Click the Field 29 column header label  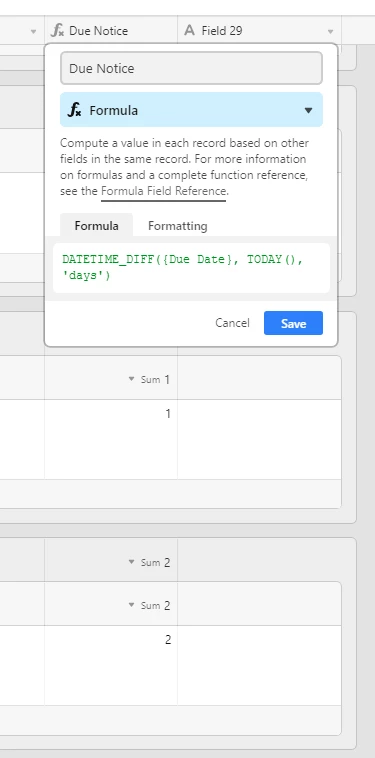pyautogui.click(x=222, y=31)
